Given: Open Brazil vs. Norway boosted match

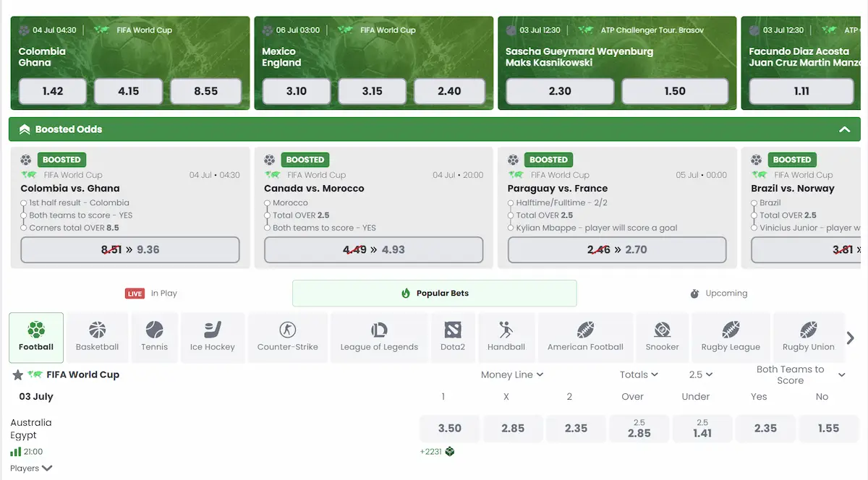Looking at the screenshot, I should tap(793, 188).
